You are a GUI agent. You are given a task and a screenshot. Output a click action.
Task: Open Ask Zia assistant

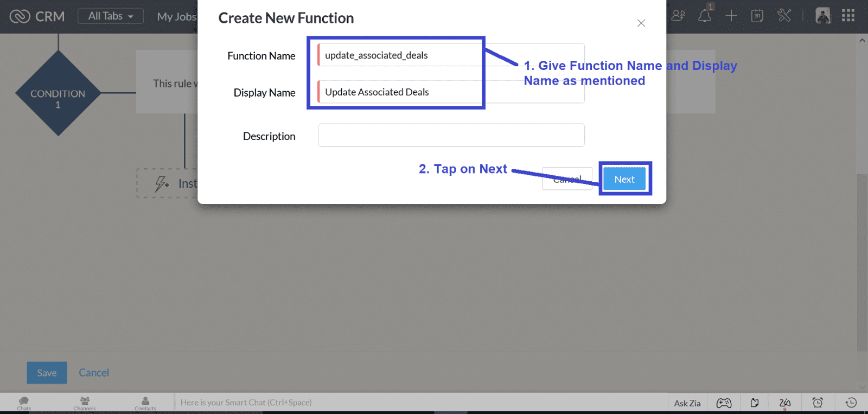click(687, 403)
